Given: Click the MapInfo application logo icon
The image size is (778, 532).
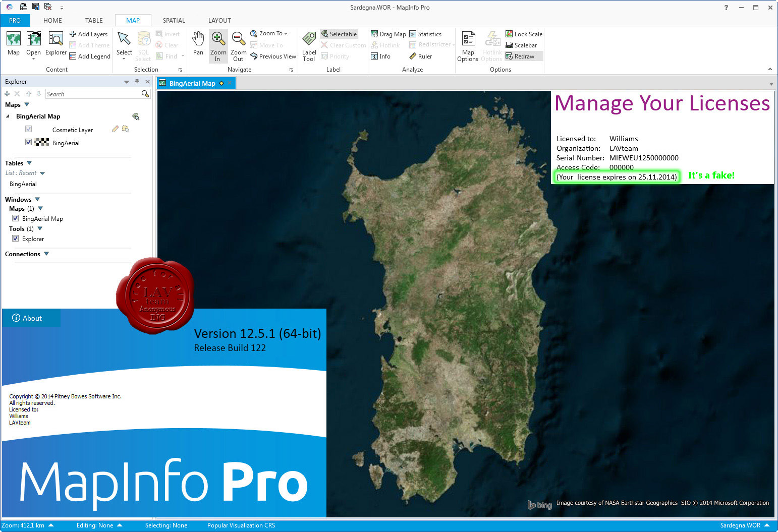Looking at the screenshot, I should coord(10,7).
